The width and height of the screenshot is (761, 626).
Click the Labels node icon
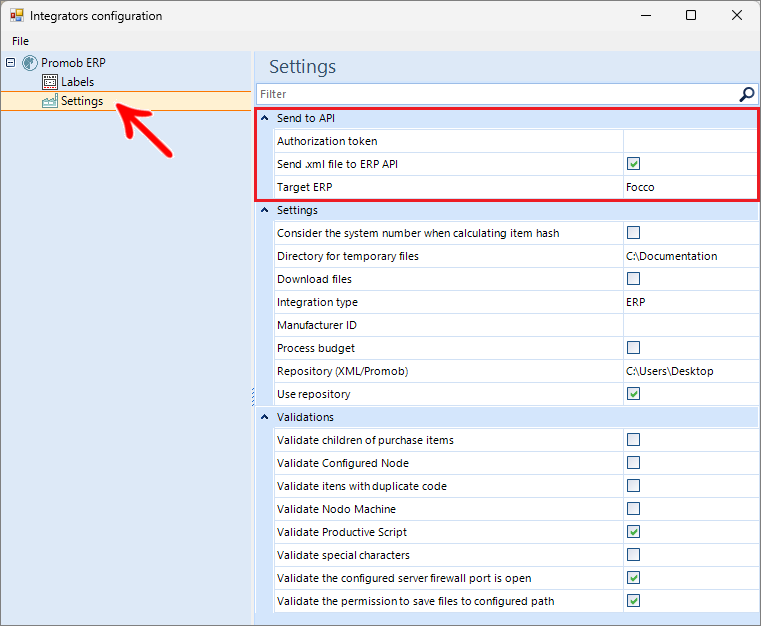coord(50,82)
